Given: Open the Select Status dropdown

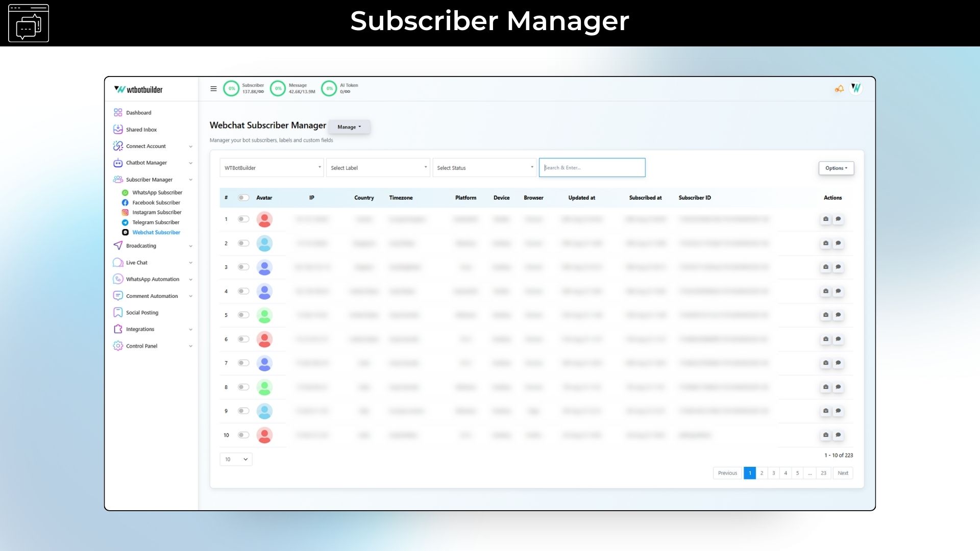Looking at the screenshot, I should tap(484, 167).
